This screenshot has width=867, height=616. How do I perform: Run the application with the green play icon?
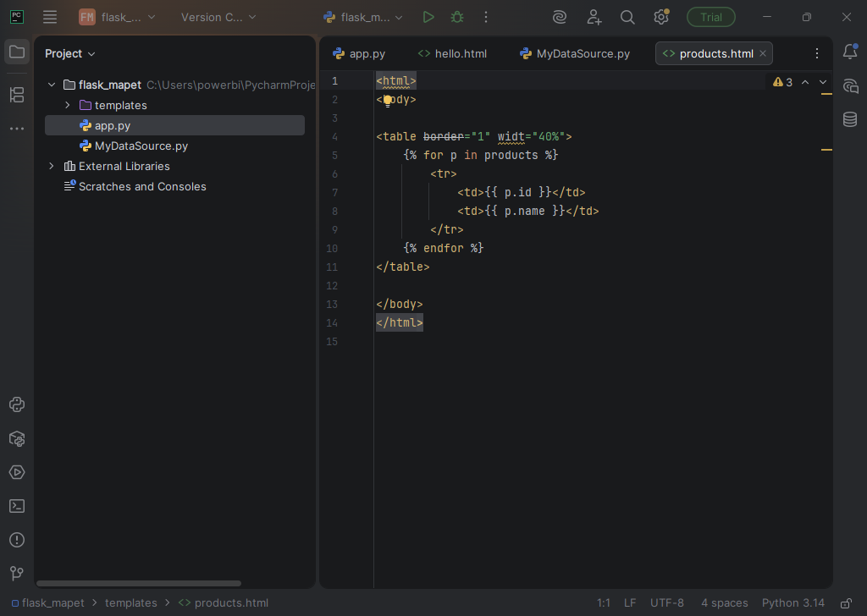click(x=428, y=17)
